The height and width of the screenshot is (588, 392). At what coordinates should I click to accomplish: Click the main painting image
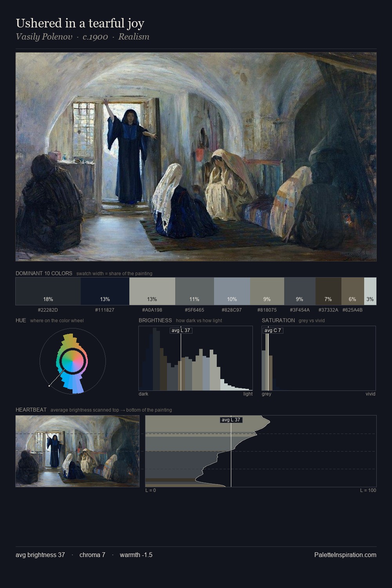[196, 157]
